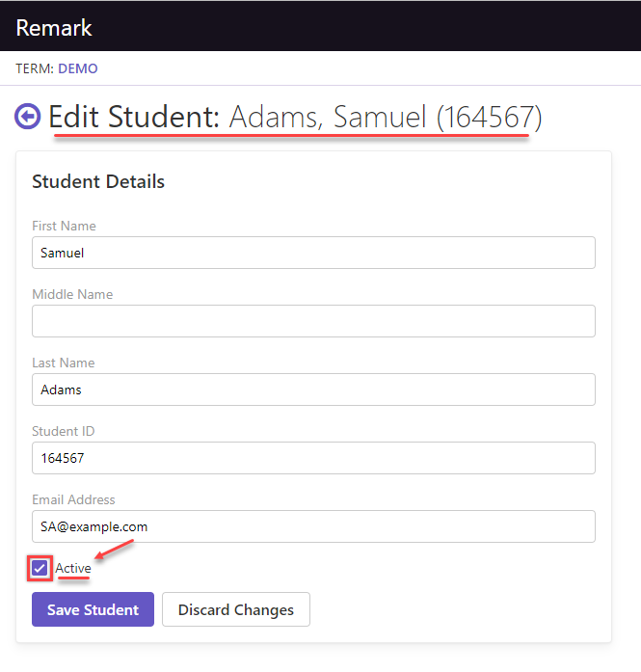This screenshot has height=672, width=641.
Task: Click the First Name label
Action: click(64, 226)
